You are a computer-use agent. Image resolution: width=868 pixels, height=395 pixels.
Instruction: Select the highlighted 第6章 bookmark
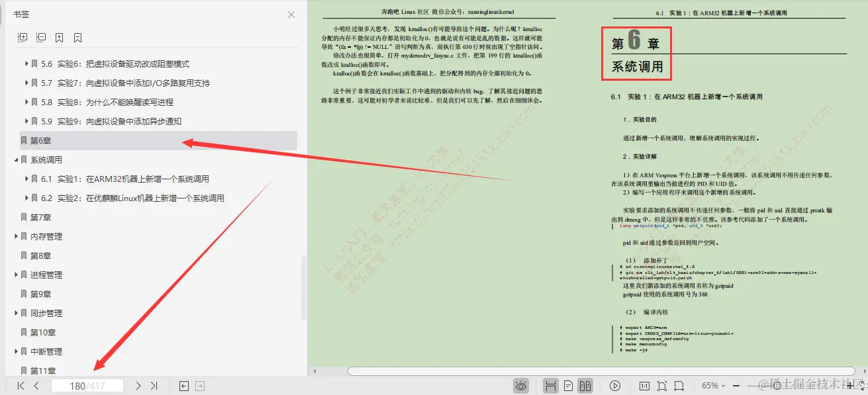pos(40,140)
